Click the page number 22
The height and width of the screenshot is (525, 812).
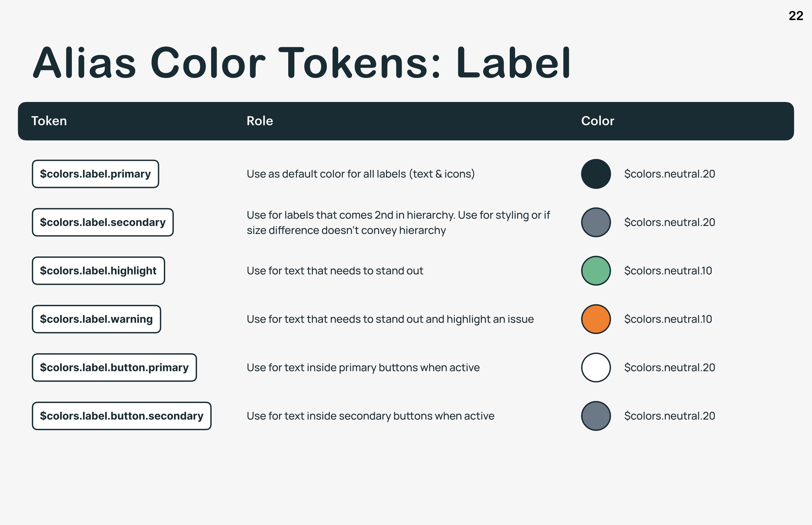tap(796, 16)
